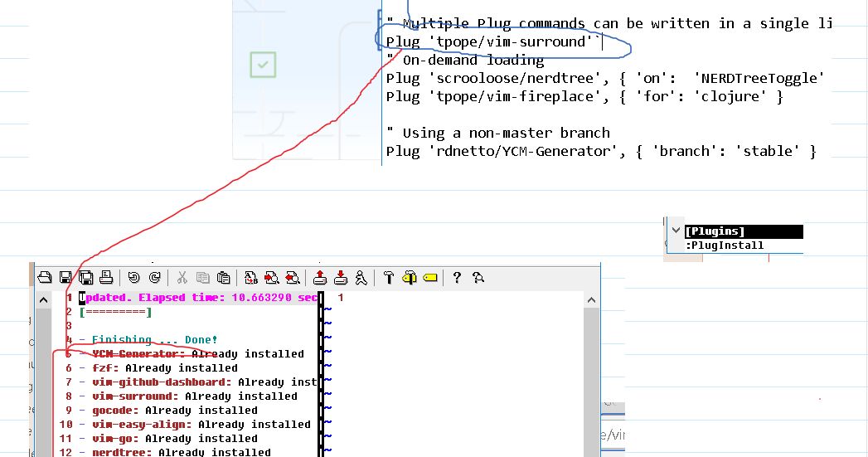Click the Jump to tag icon
Viewport: 868px width, 457px height.
tap(430, 278)
